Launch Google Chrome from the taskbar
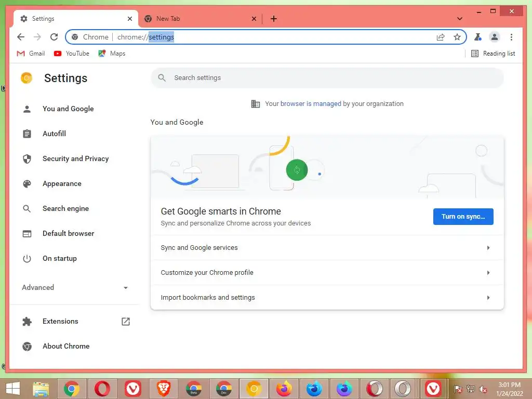532x399 pixels. point(71,389)
